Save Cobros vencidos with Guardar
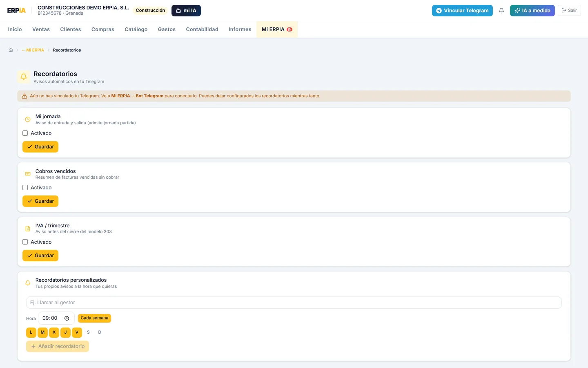588x368 pixels. [40, 201]
